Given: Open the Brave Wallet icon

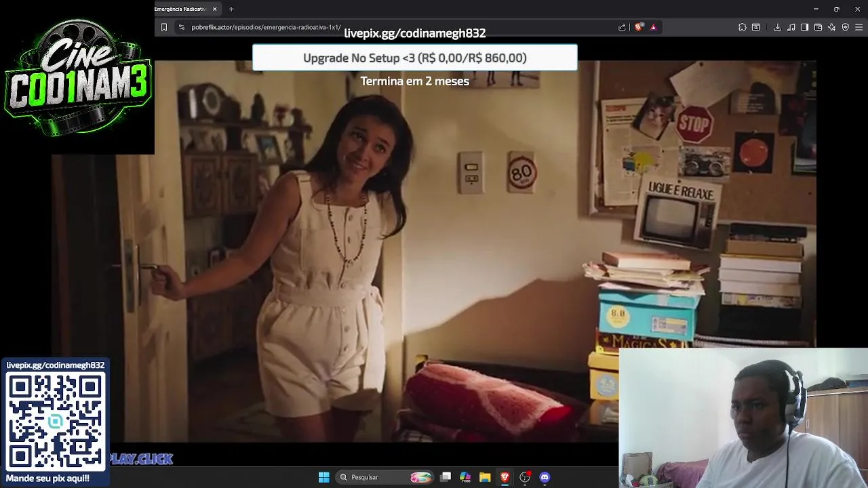Looking at the screenshot, I should (x=818, y=27).
